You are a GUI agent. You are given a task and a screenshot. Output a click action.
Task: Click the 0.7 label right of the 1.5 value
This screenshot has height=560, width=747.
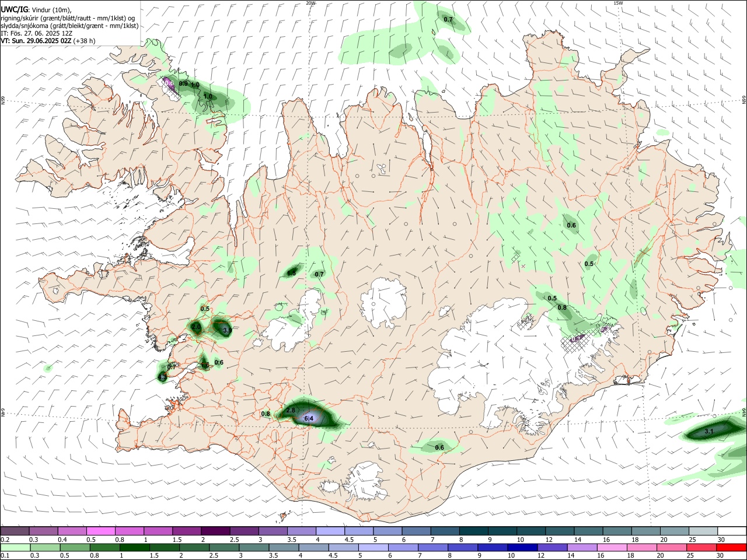(x=319, y=274)
